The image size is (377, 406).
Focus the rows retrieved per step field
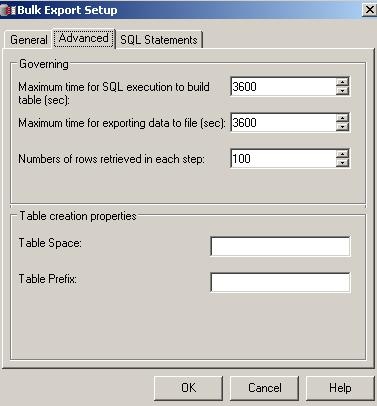tap(283, 159)
